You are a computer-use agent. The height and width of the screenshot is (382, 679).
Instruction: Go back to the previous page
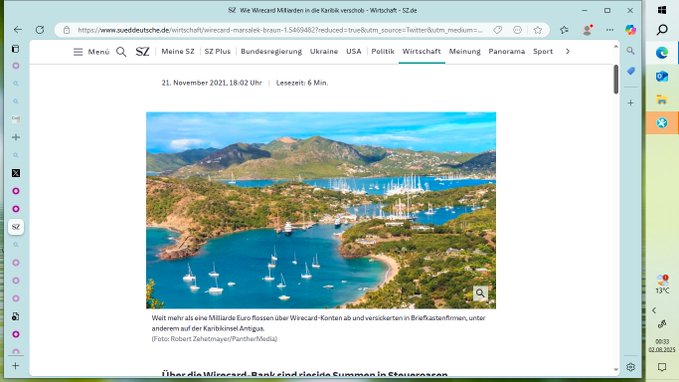18,30
